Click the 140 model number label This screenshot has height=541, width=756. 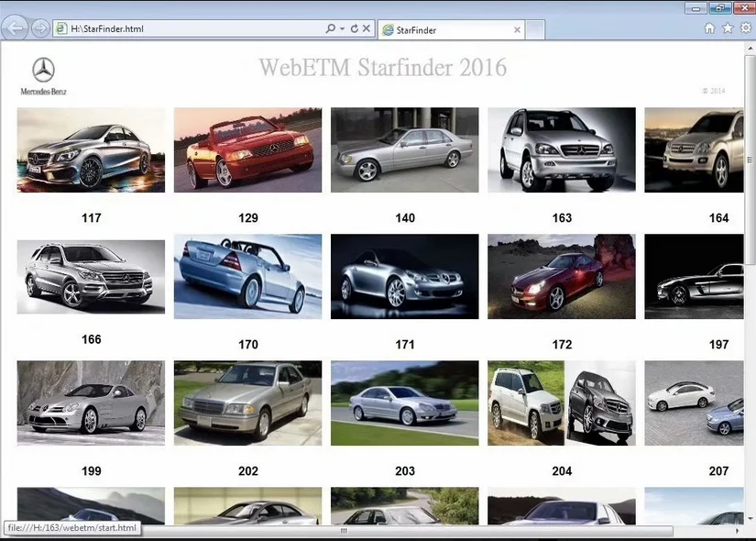pyautogui.click(x=405, y=218)
